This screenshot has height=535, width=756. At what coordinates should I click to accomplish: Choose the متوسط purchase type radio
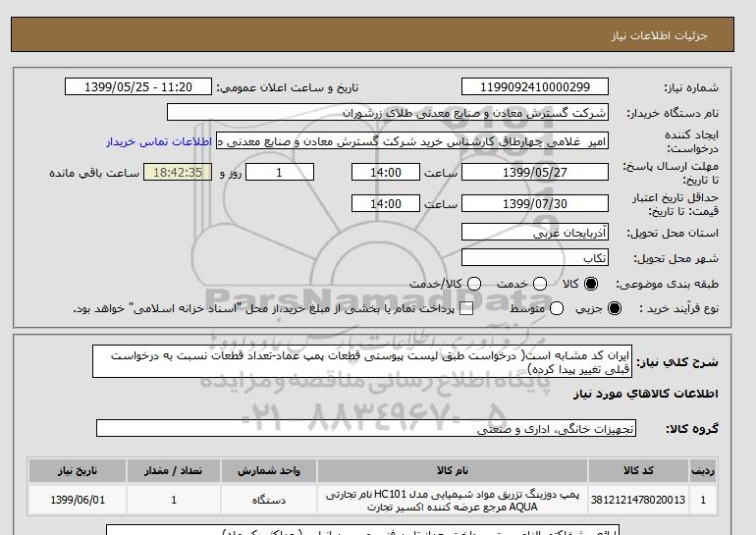[557, 308]
